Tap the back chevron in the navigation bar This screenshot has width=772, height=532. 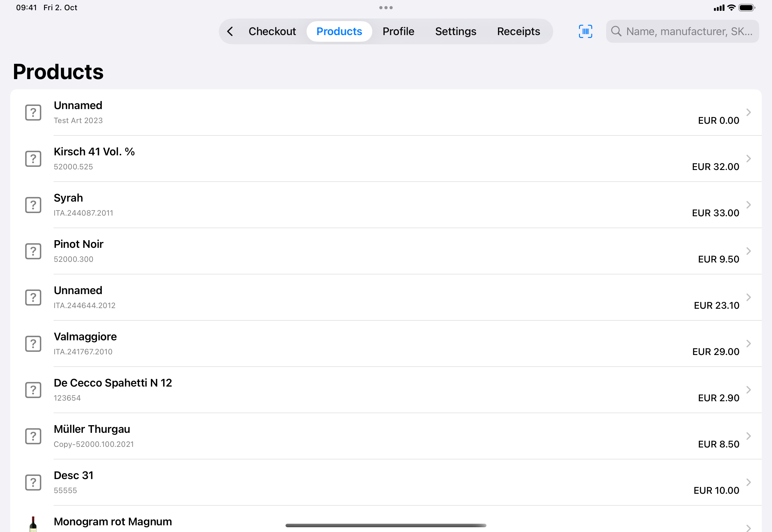point(230,31)
